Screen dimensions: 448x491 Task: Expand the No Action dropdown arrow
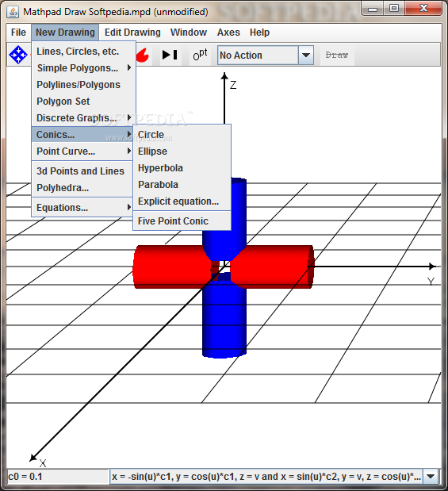point(306,56)
